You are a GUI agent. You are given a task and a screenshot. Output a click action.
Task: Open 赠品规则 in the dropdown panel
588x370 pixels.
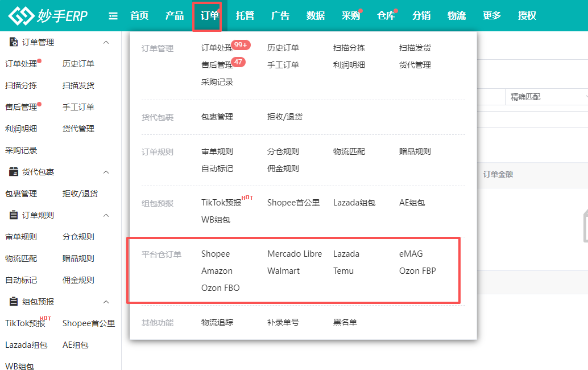415,151
